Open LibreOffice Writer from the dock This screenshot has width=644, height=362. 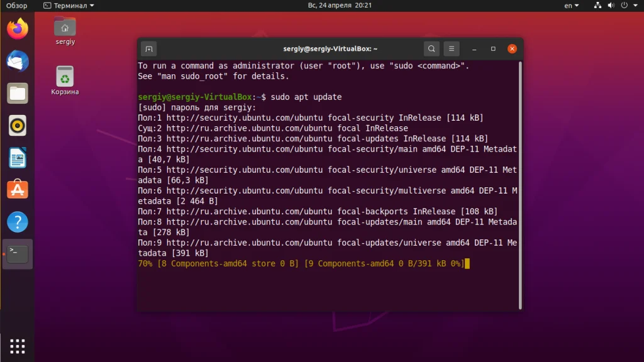click(x=17, y=157)
